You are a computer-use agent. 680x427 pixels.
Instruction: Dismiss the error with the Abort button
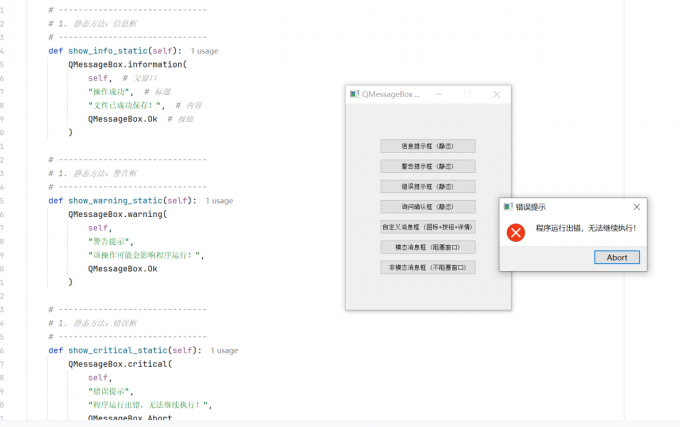click(617, 258)
